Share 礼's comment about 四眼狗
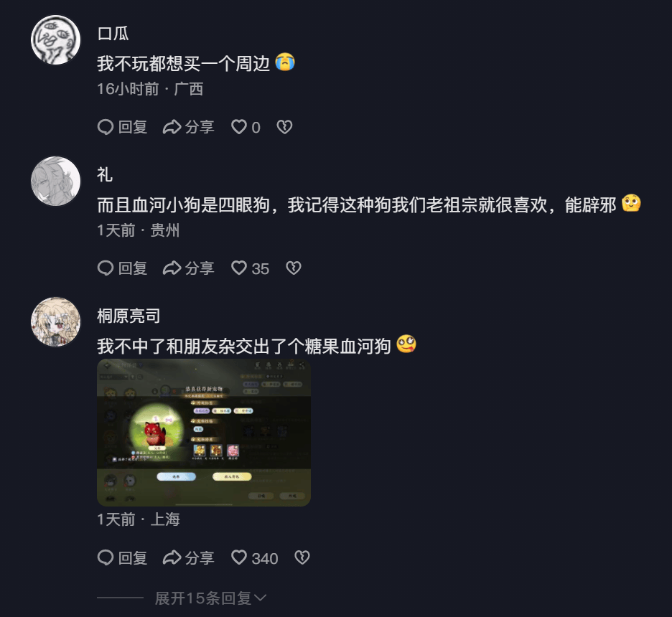 172,268
